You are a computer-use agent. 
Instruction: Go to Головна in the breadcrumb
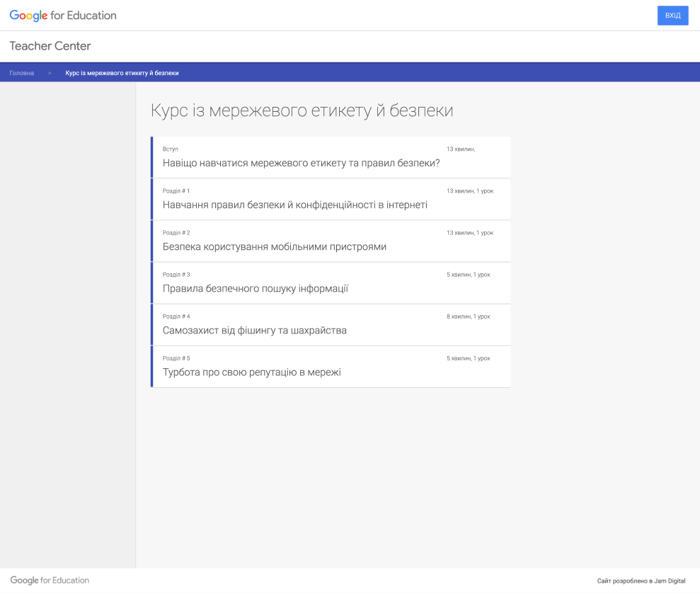(21, 73)
